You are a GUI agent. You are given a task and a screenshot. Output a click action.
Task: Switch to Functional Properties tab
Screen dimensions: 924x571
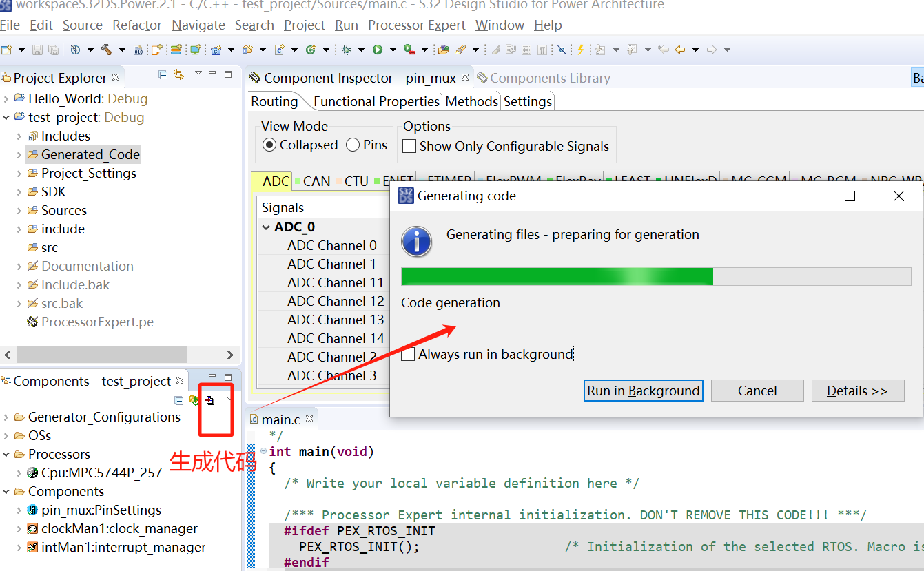(x=376, y=101)
